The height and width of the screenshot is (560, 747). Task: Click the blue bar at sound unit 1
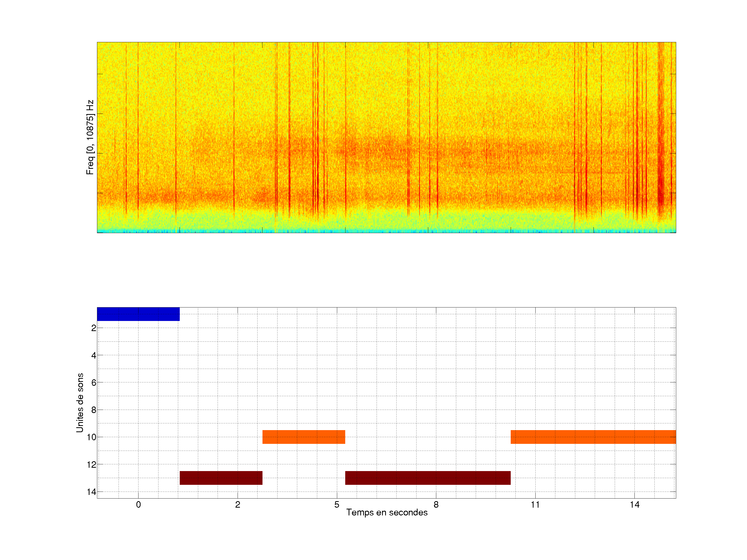click(138, 314)
